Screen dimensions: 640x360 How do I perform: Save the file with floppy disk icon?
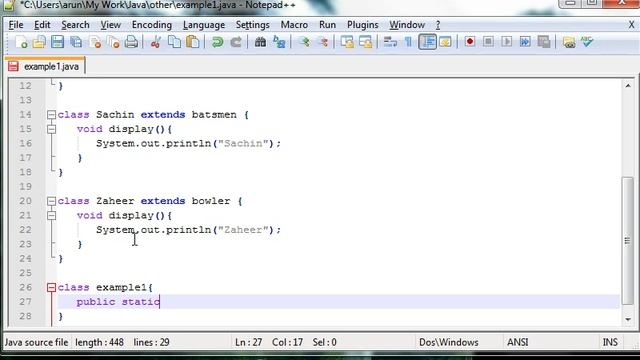[58, 42]
